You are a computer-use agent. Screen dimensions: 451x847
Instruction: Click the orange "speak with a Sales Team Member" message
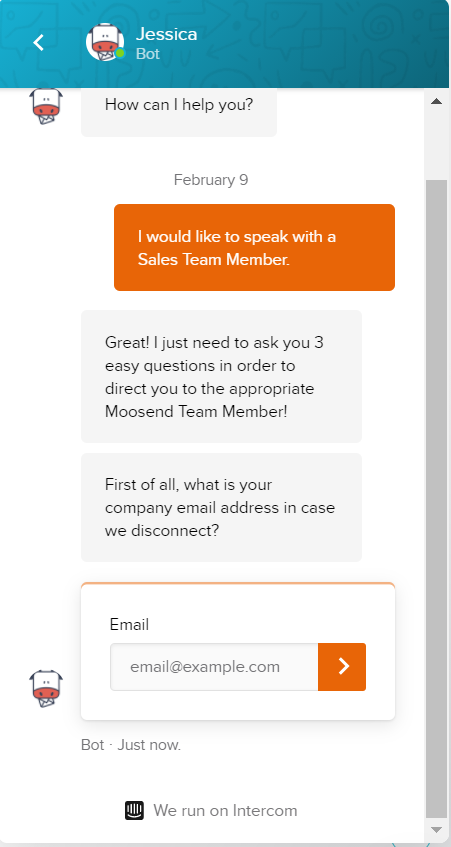point(254,247)
